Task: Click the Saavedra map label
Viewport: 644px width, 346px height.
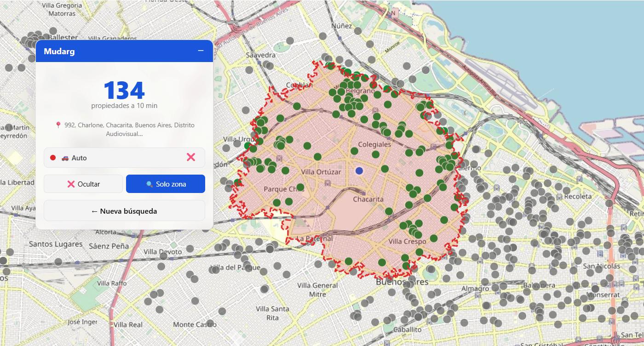Action: tap(261, 54)
